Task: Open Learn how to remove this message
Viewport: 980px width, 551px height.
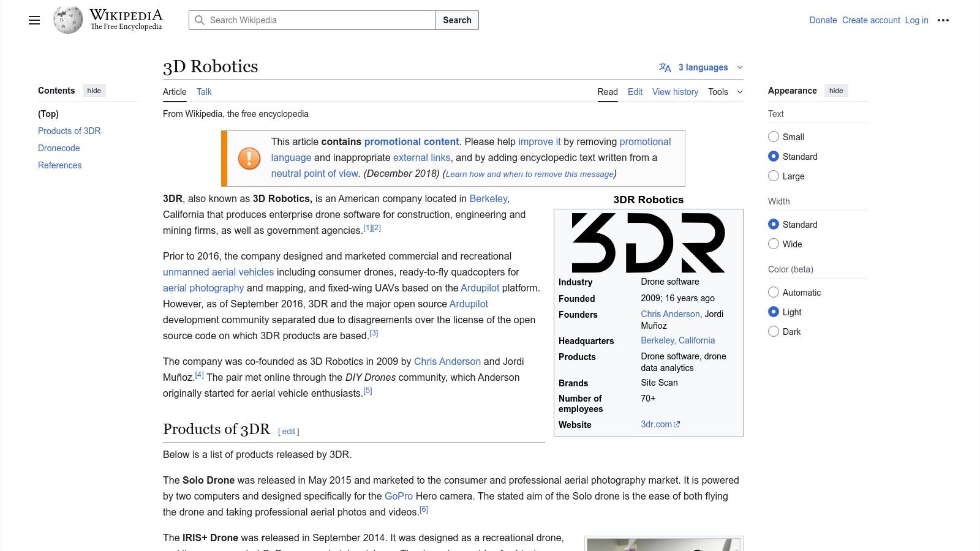Action: point(530,174)
